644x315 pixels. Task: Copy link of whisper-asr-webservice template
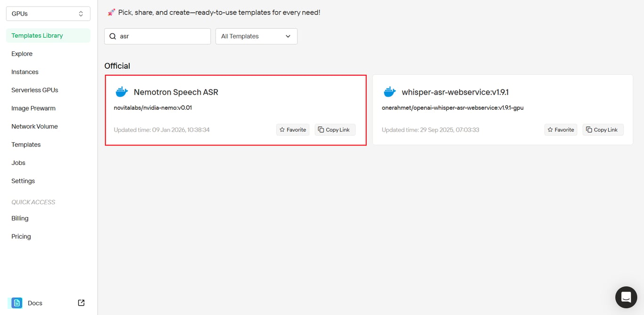(603, 129)
